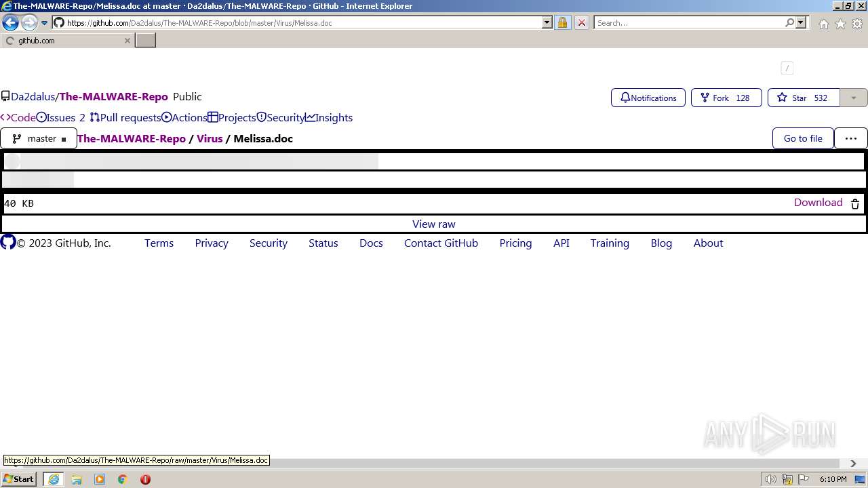Viewport: 868px width, 488px height.
Task: Expand the Star lists dropdown arrow
Action: coord(854,98)
